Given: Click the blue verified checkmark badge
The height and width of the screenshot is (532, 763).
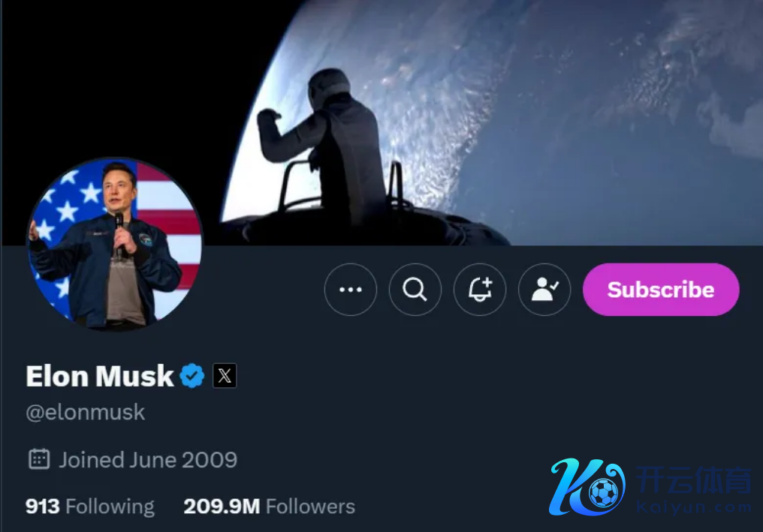Looking at the screenshot, I should pyautogui.click(x=193, y=376).
